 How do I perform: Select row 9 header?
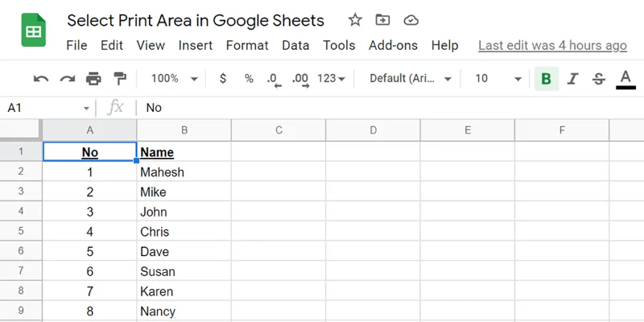click(x=21, y=311)
